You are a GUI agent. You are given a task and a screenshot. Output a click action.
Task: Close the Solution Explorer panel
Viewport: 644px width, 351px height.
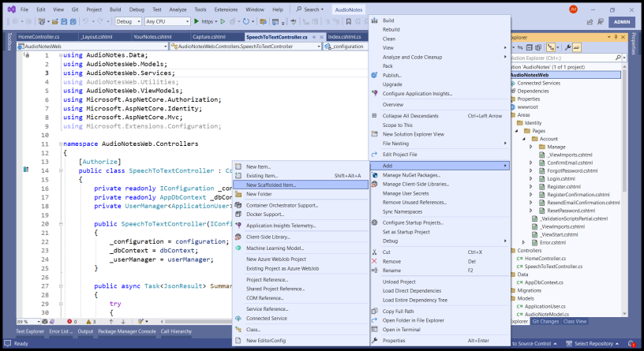[623, 37]
